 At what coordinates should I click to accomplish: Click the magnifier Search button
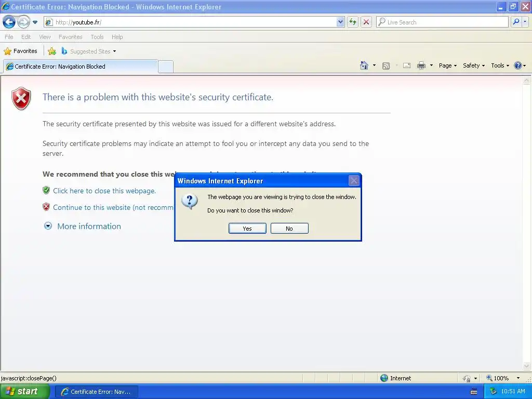point(516,22)
